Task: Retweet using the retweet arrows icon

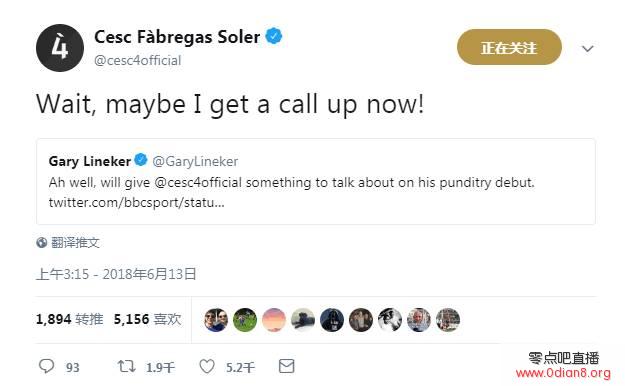Action: point(127,366)
